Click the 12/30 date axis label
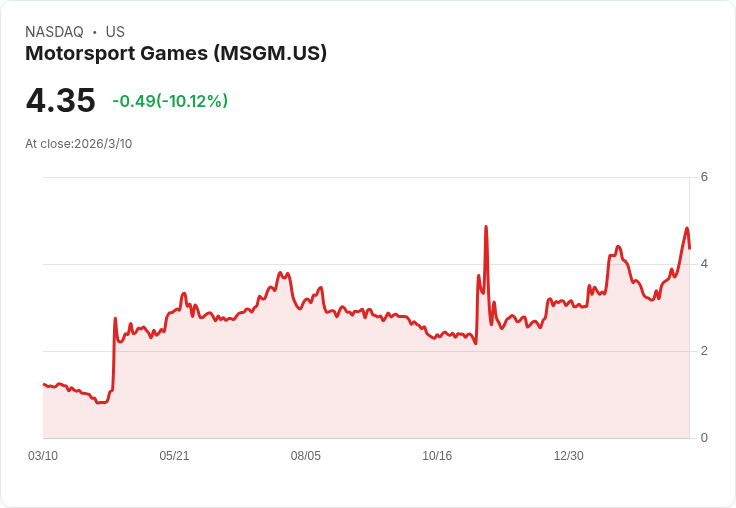The image size is (736, 508). pyautogui.click(x=568, y=456)
